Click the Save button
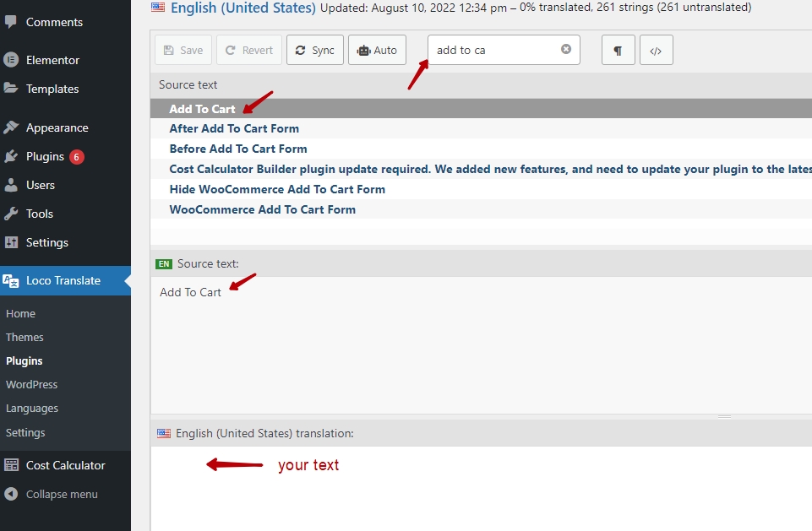This screenshot has width=812, height=531. [x=183, y=50]
